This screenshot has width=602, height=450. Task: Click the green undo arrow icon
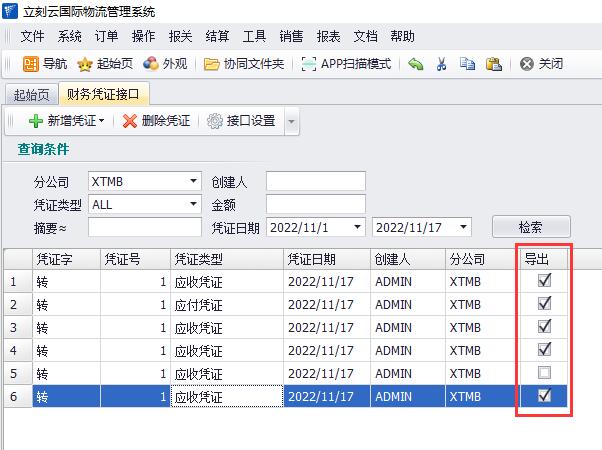tap(415, 64)
